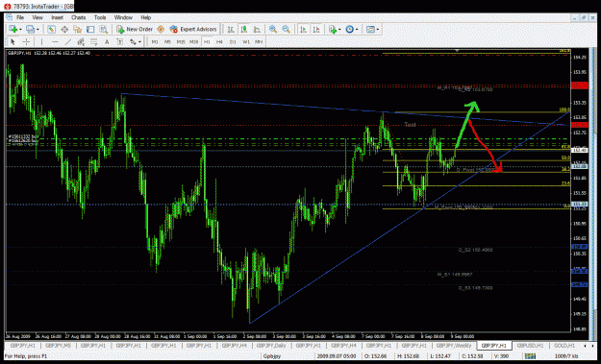
Task: Open the Templates icon
Action: click(x=370, y=29)
